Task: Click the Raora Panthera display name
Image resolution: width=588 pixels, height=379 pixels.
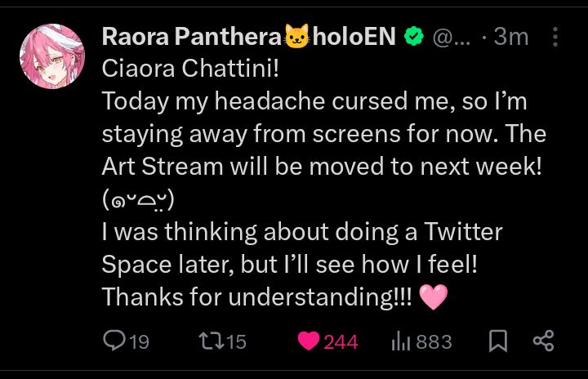Action: (x=192, y=37)
